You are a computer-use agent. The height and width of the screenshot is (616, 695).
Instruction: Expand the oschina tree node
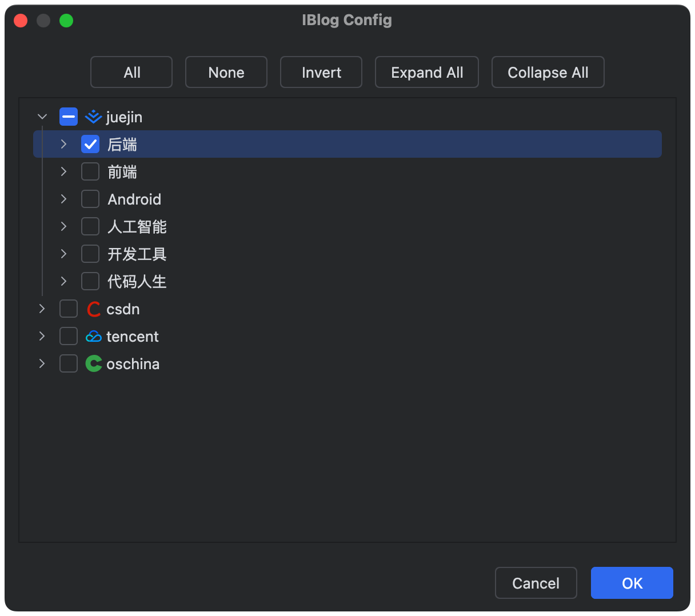(x=42, y=364)
